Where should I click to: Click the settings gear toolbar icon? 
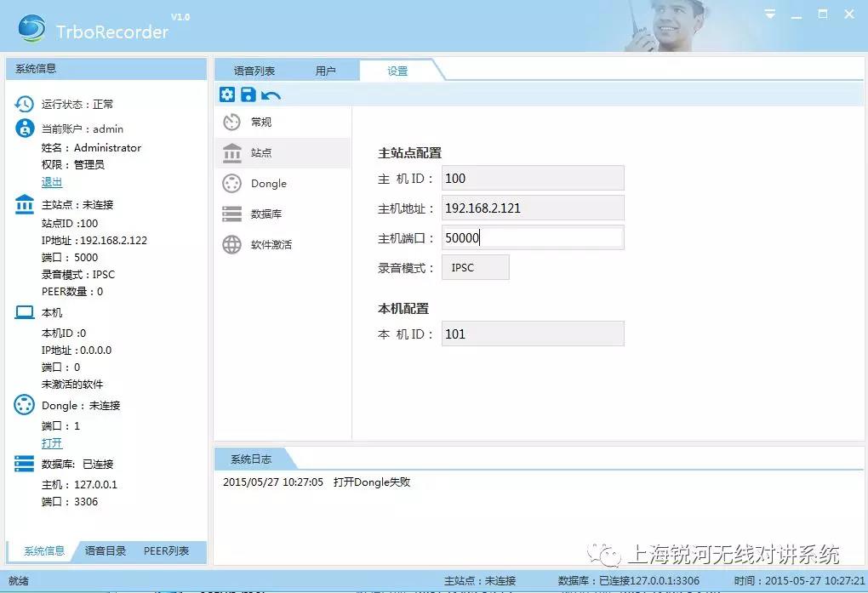(x=227, y=94)
